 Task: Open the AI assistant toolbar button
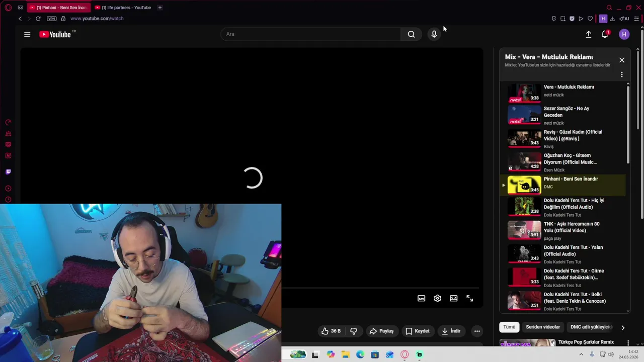coord(624,19)
